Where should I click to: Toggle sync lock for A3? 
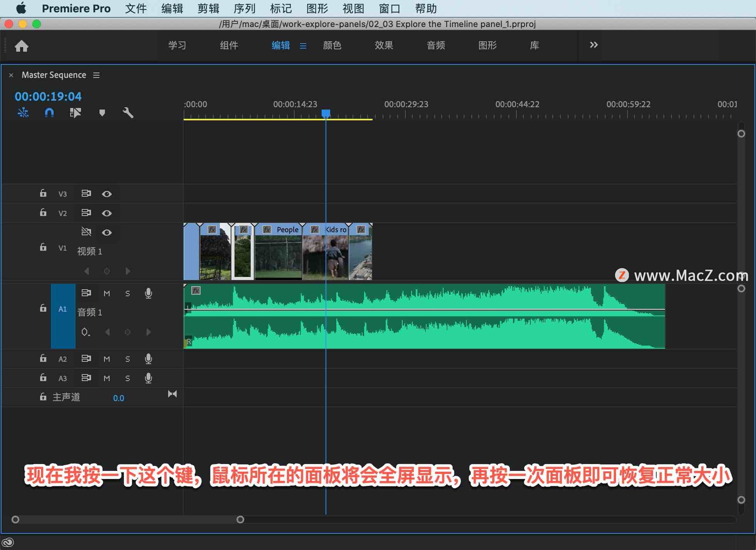point(86,378)
